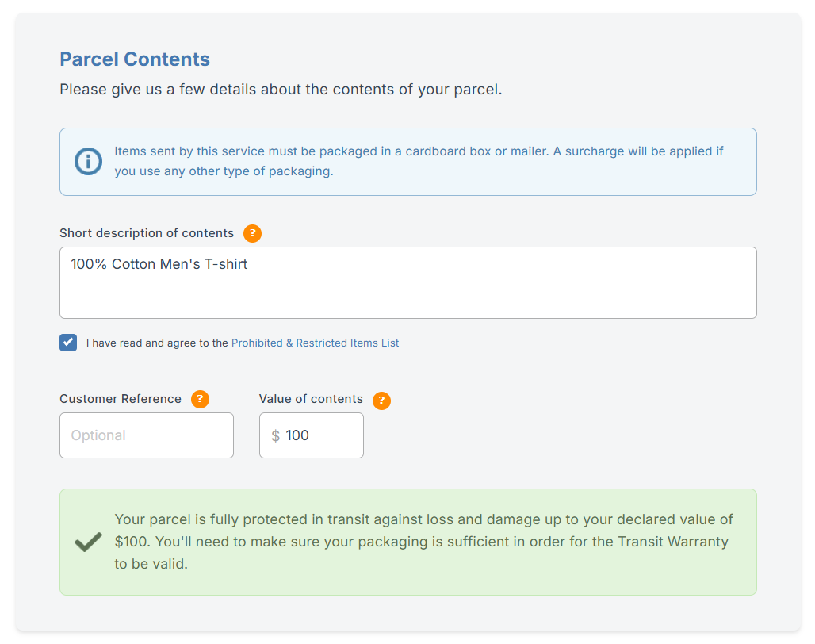Select the Value of contents amount field

[x=319, y=435]
